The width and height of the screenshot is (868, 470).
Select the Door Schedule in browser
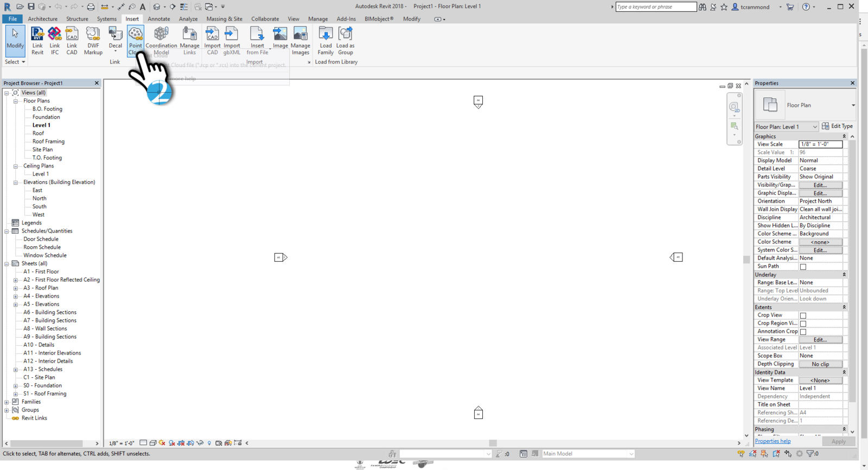pos(41,239)
